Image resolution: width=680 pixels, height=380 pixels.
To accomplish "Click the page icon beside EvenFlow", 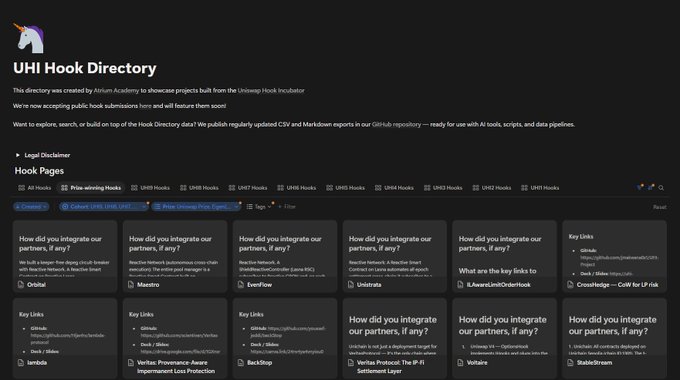I will tap(241, 285).
